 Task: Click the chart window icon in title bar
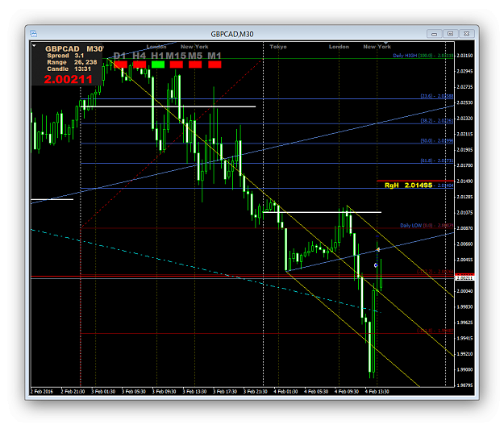tap(33, 34)
